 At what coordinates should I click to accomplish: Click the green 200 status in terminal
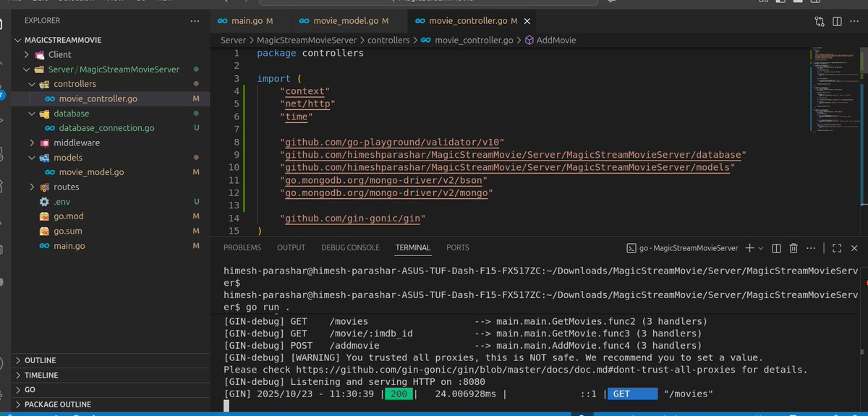coord(397,394)
